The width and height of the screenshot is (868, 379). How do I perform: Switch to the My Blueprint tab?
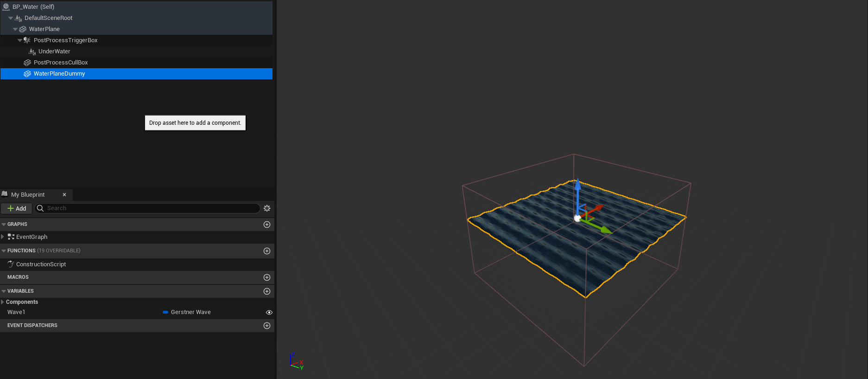point(28,195)
